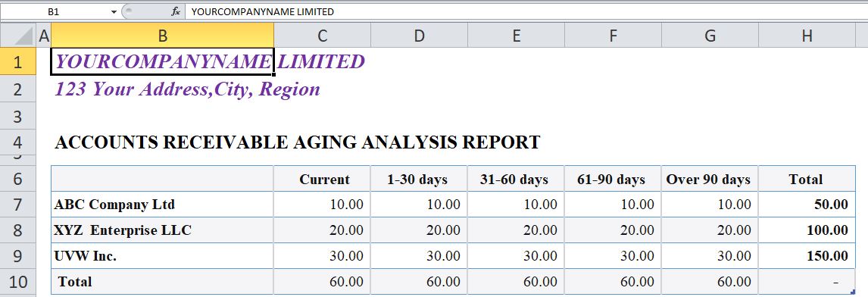Select column H header
The width and height of the screenshot is (868, 297).
807,36
